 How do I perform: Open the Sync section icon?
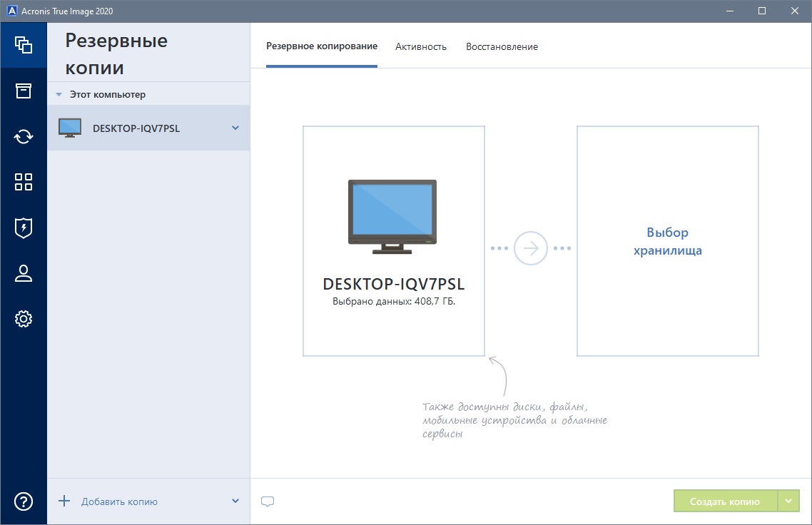(x=24, y=136)
